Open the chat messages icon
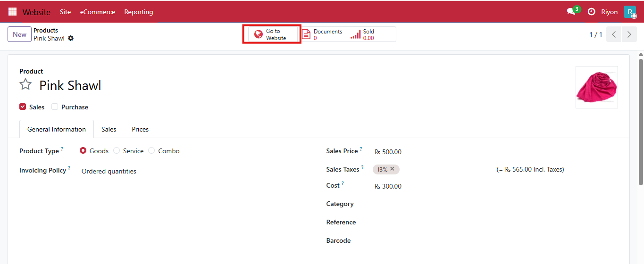This screenshot has height=264, width=644. click(x=571, y=12)
